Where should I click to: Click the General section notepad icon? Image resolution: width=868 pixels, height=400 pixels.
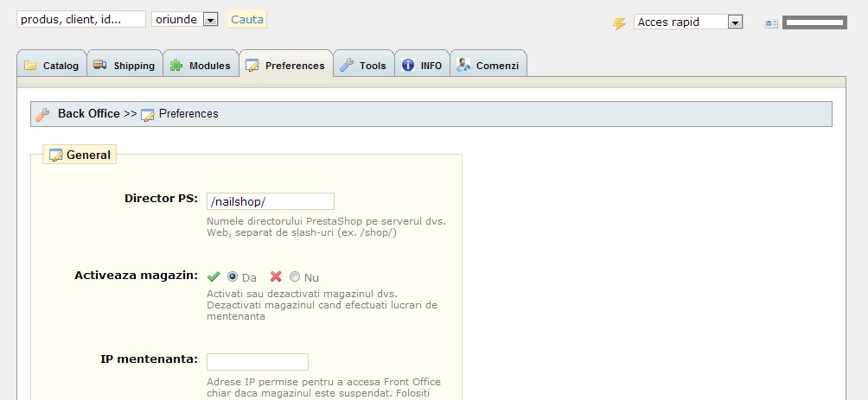pyautogui.click(x=56, y=156)
